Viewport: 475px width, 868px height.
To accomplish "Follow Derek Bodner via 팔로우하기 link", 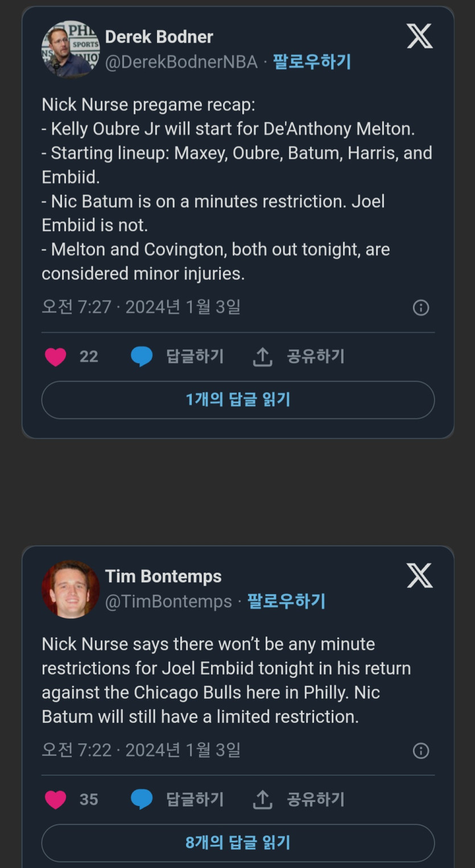I will point(312,62).
